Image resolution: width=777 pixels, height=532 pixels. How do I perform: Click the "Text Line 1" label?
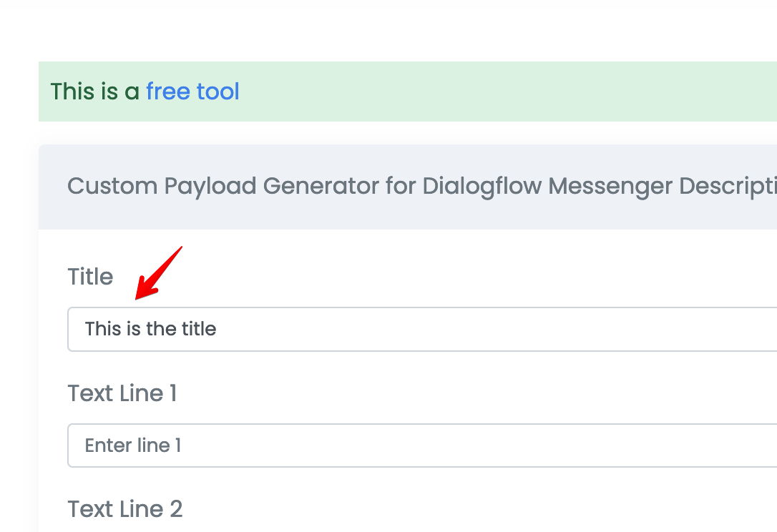[122, 393]
